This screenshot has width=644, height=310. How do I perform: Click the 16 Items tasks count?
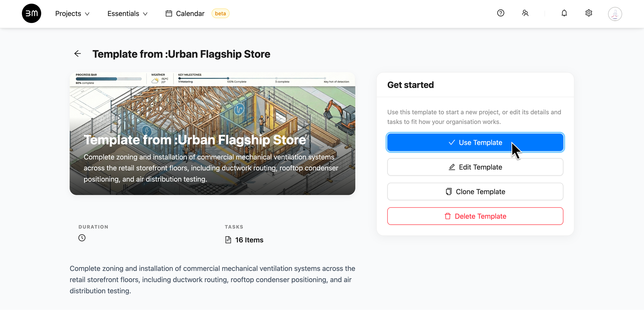pyautogui.click(x=249, y=240)
